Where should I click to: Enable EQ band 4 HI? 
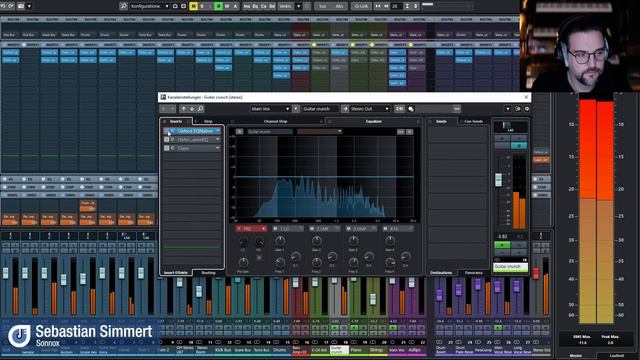(x=385, y=229)
